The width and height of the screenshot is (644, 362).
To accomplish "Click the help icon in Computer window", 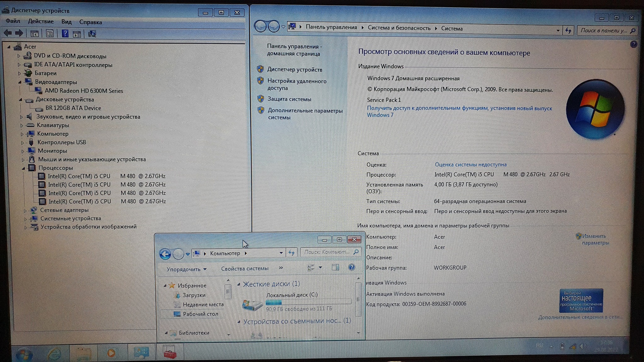I will [x=352, y=267].
